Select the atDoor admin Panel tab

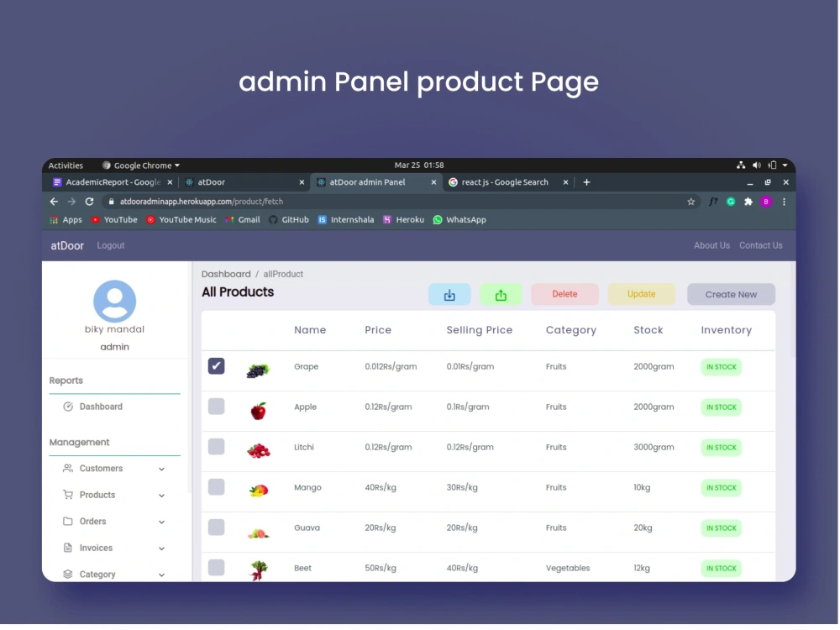[376, 182]
